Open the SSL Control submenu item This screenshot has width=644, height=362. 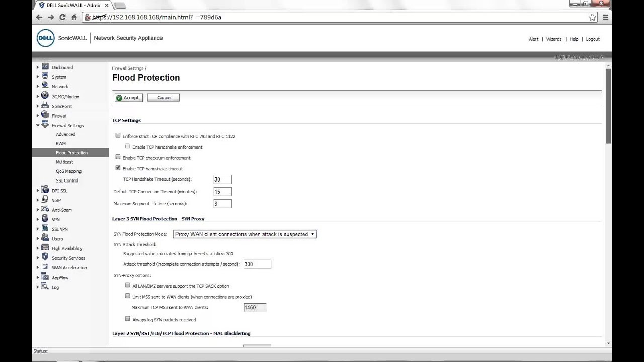coord(67,180)
